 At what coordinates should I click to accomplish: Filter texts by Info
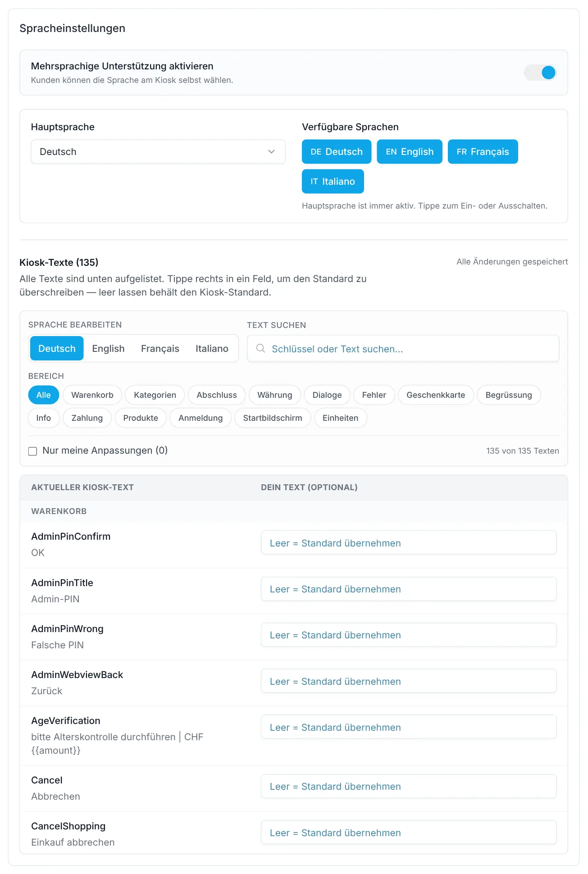pyautogui.click(x=44, y=418)
